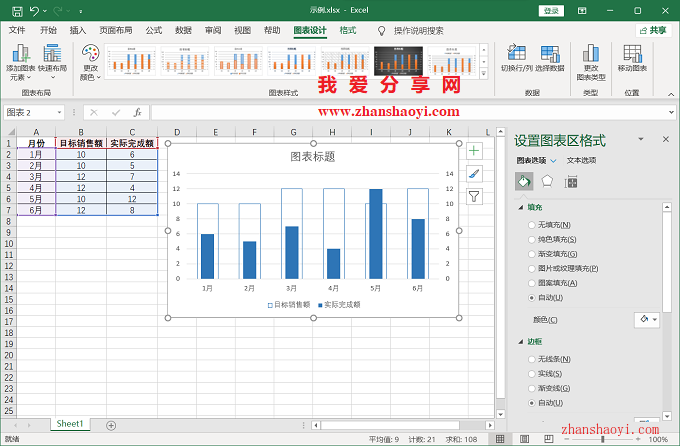The image size is (680, 446).
Task: Expand the formula bar
Action: coord(671,112)
